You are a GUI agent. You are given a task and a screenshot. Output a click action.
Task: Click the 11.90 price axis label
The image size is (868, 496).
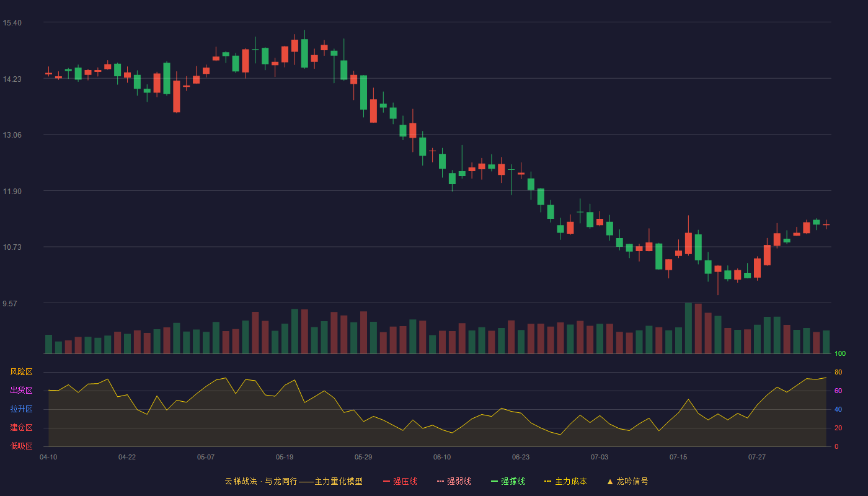pos(12,191)
